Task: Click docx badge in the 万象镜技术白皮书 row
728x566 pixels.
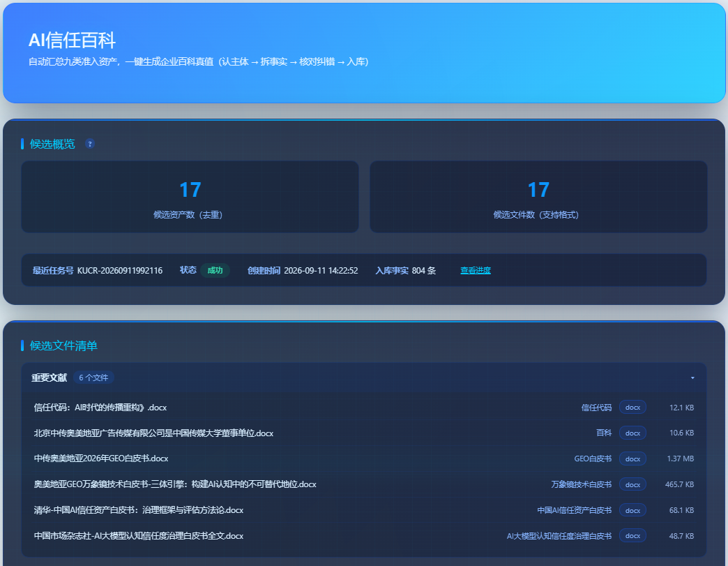Action: (633, 484)
